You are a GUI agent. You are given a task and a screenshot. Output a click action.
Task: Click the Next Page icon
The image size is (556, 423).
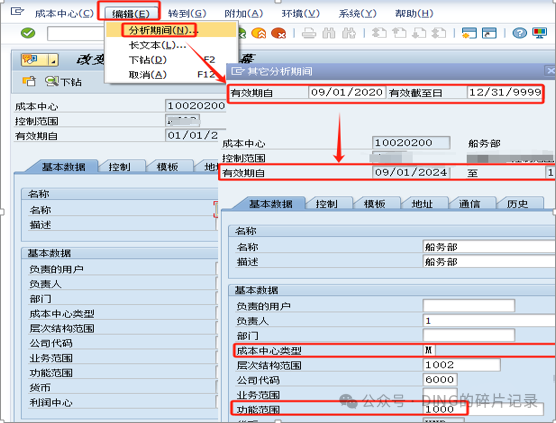click(x=419, y=33)
